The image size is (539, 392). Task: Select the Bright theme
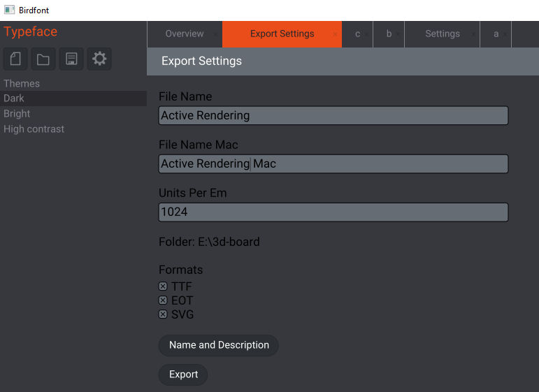click(17, 114)
